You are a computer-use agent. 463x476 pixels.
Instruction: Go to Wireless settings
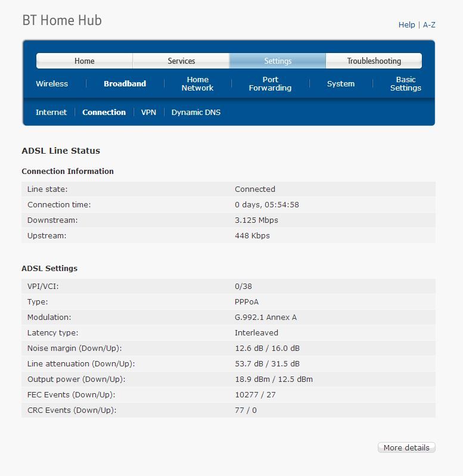[52, 83]
